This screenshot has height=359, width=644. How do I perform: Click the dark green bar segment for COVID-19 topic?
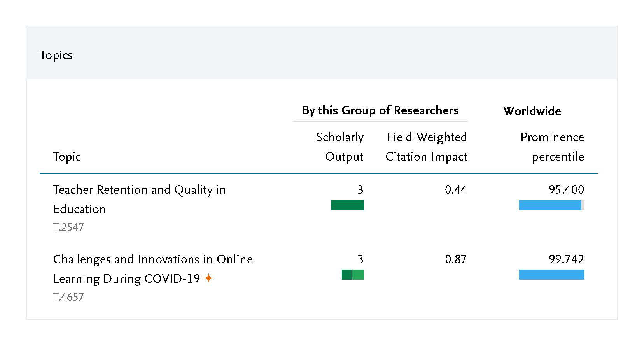click(346, 275)
